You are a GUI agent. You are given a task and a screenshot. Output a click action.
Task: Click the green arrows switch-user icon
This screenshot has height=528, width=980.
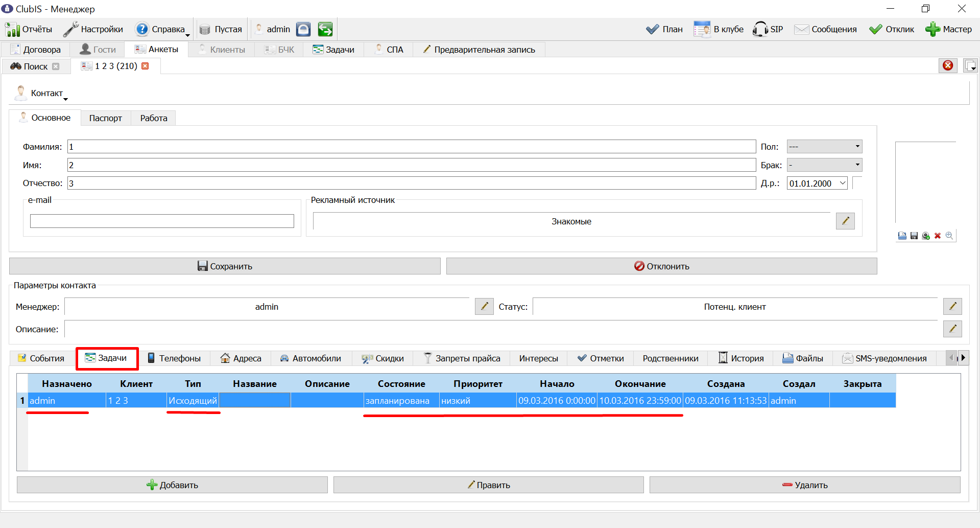point(325,29)
